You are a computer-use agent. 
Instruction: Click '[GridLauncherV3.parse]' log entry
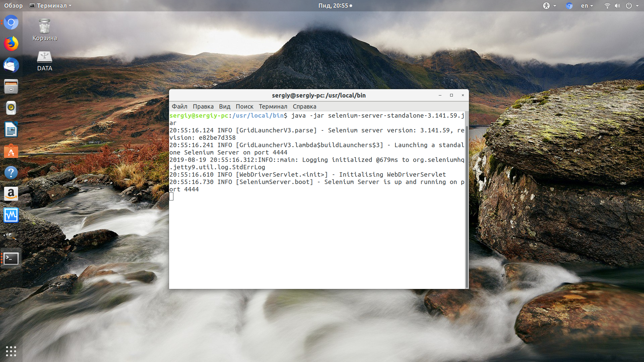click(276, 130)
